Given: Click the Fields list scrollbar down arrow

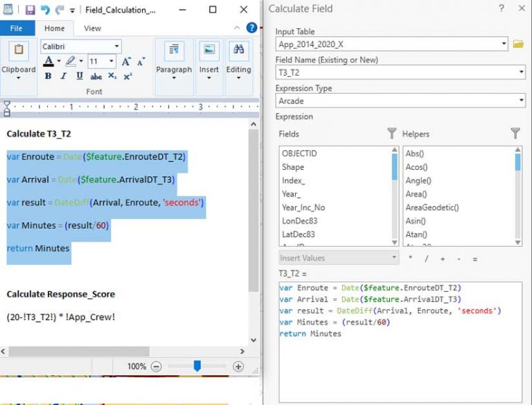Looking at the screenshot, I should (x=395, y=243).
